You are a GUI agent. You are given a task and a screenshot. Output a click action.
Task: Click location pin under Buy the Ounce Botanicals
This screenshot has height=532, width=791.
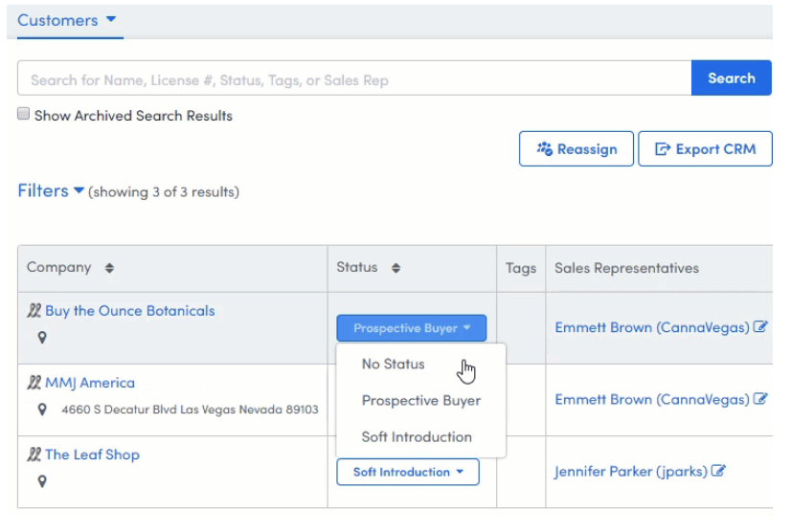[42, 338]
